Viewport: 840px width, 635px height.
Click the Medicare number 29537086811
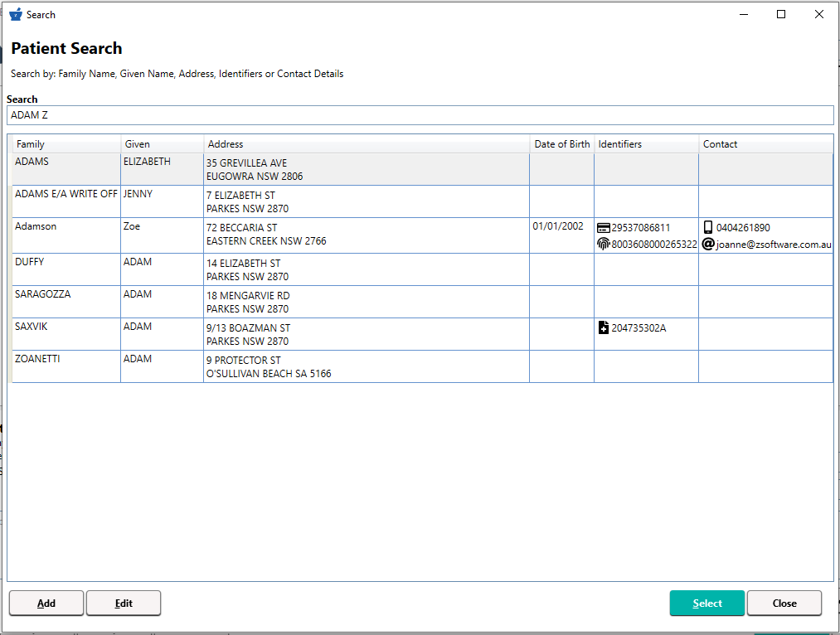tap(641, 228)
